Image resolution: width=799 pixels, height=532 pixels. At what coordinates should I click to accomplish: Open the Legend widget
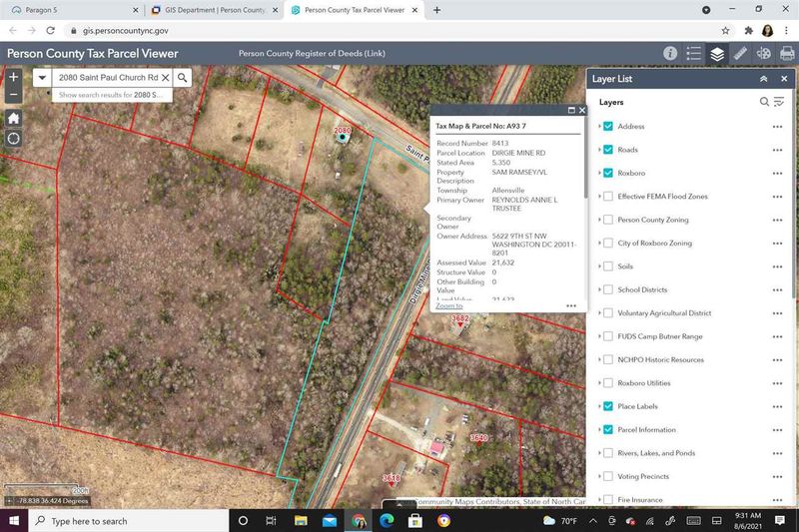click(693, 54)
